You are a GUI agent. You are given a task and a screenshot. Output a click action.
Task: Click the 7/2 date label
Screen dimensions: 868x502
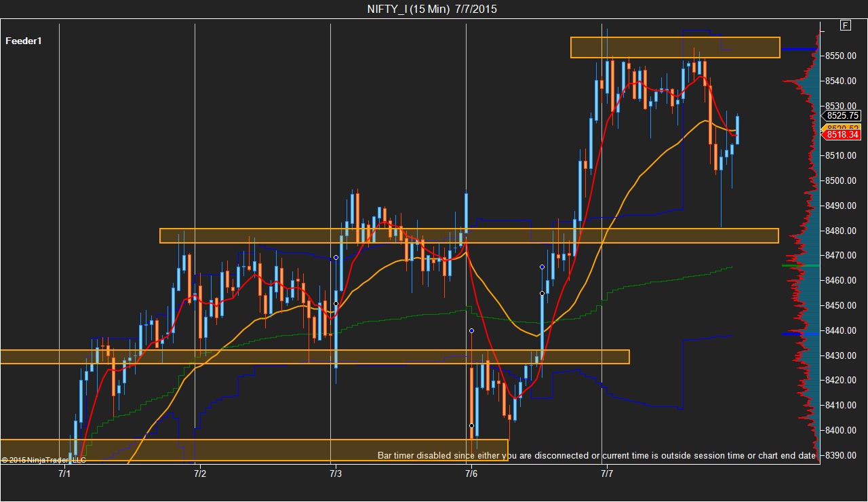(200, 474)
